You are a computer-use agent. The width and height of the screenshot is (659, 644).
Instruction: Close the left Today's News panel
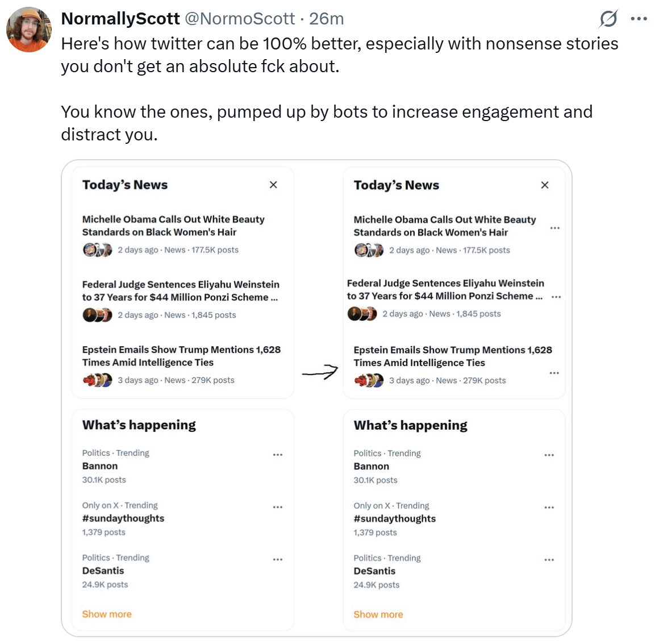tap(273, 185)
